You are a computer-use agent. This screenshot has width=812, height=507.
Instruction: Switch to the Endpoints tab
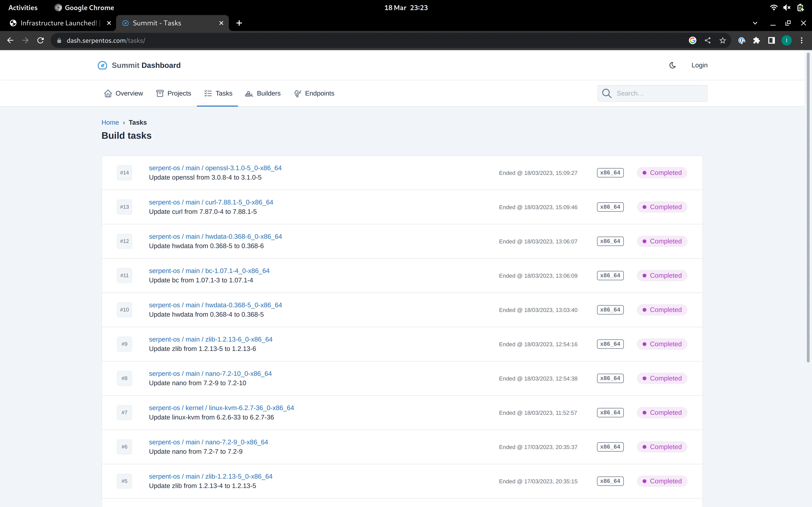click(x=314, y=94)
